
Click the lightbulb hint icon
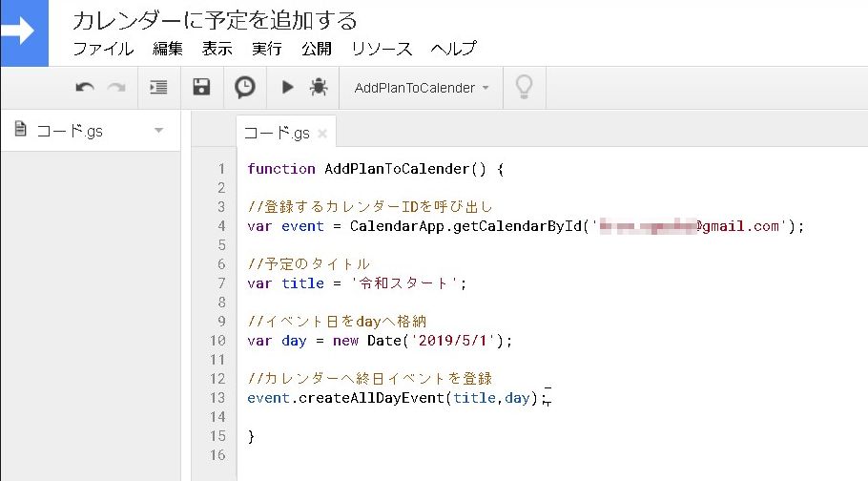524,88
